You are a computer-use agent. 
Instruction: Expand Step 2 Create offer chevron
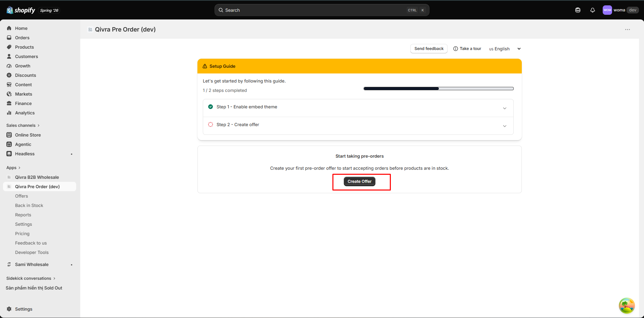[505, 126]
